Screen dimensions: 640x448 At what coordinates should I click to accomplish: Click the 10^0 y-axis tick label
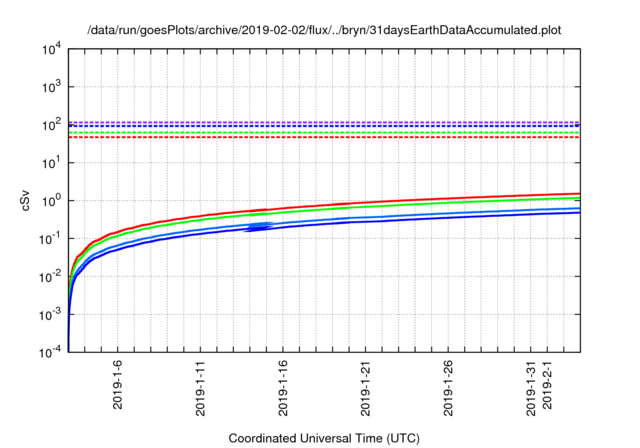point(51,200)
